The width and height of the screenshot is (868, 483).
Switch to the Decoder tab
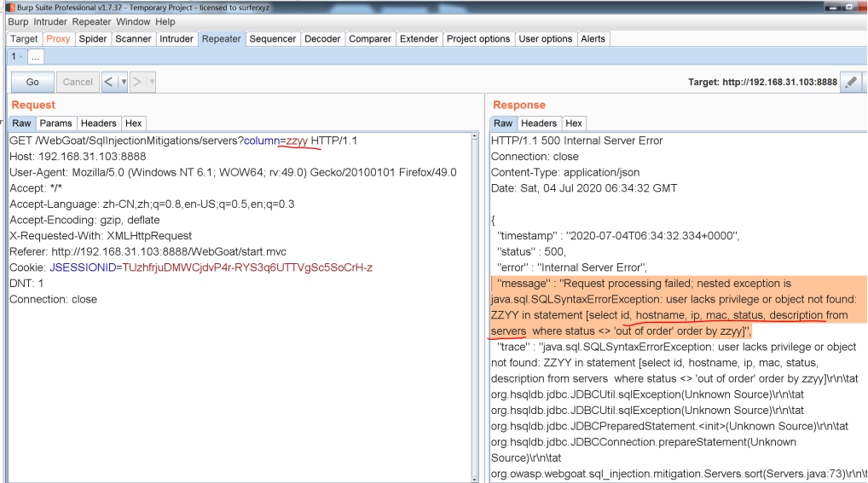pyautogui.click(x=322, y=38)
